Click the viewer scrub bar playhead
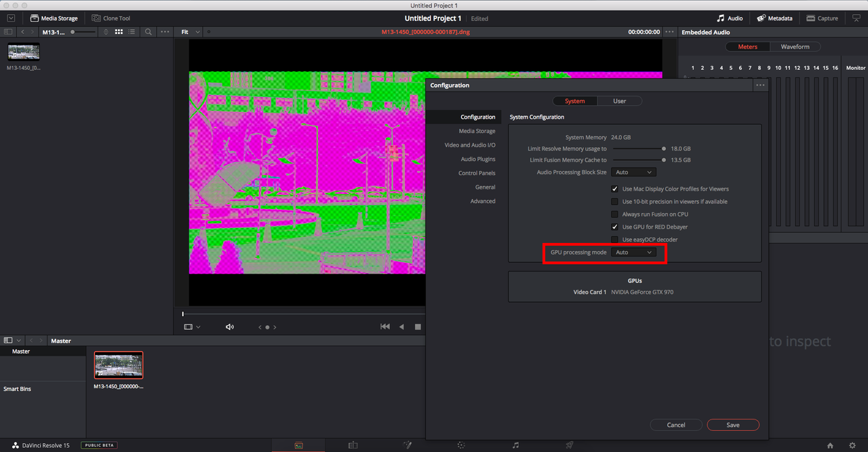 click(x=182, y=314)
